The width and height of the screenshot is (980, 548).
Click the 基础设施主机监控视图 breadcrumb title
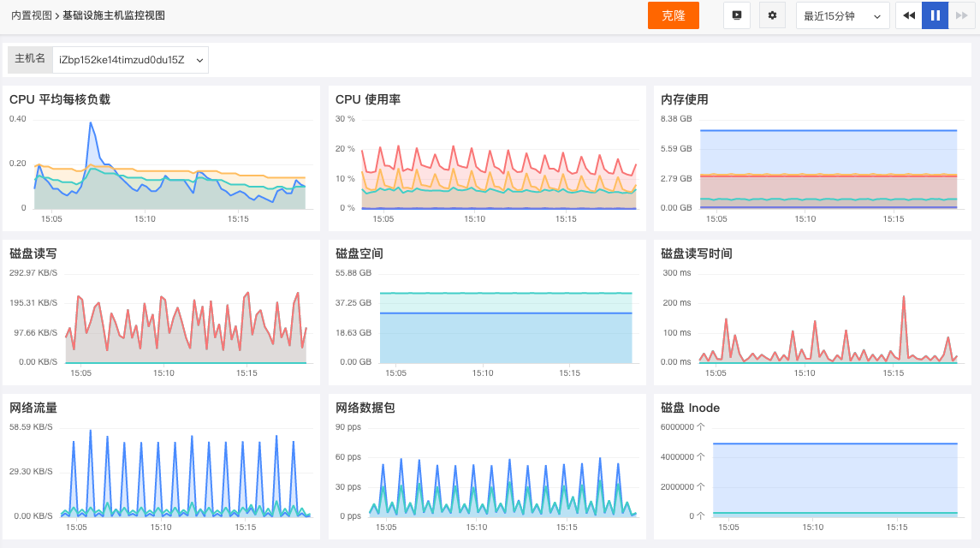click(x=114, y=15)
